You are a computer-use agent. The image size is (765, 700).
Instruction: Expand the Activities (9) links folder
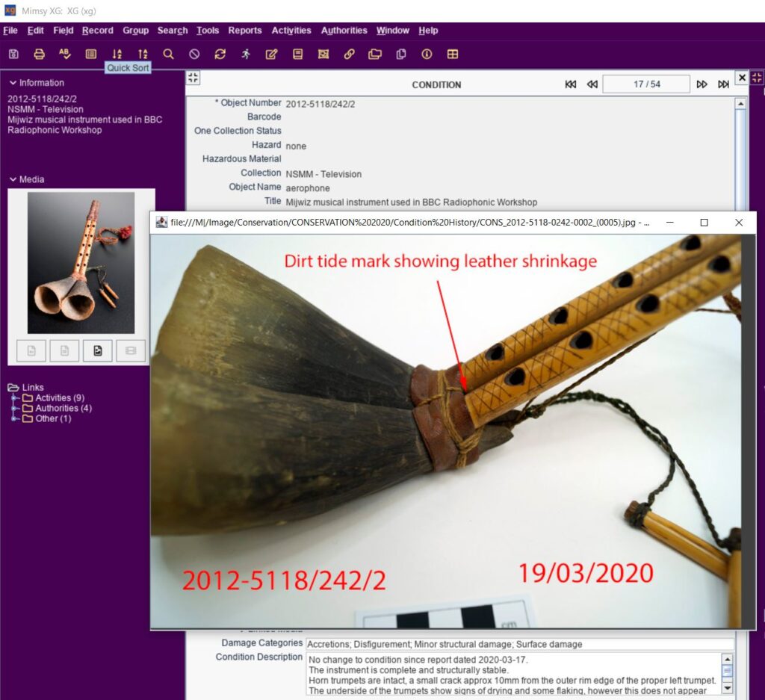[x=16, y=397]
